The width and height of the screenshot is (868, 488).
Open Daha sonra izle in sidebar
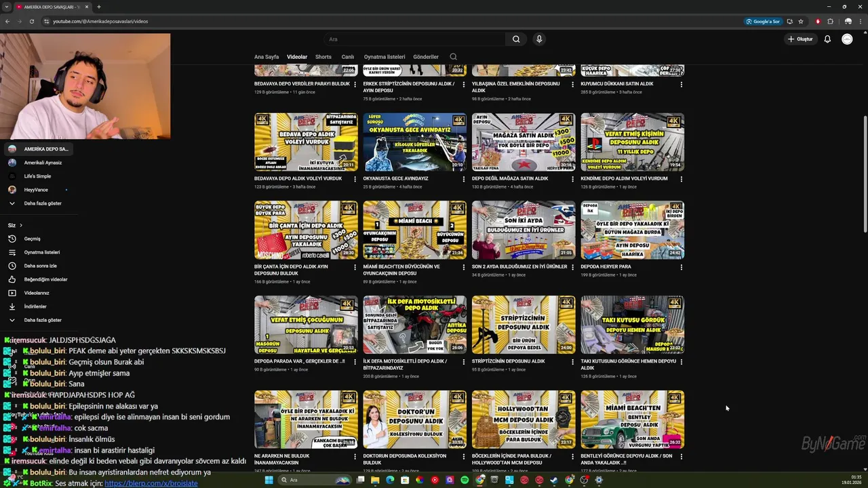(x=42, y=266)
